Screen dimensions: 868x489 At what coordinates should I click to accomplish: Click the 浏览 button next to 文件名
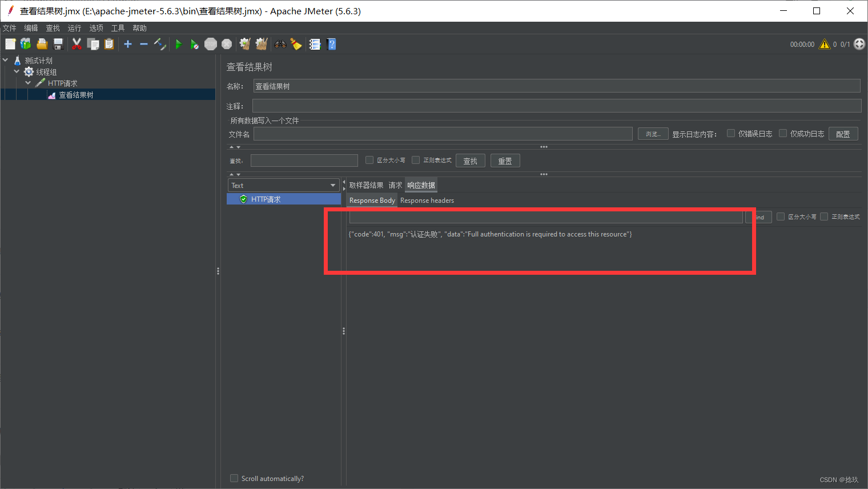[653, 134]
